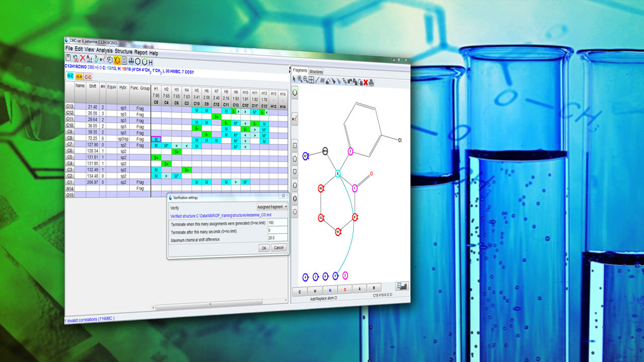Open the Assigned fragment dropdown
The width and height of the screenshot is (644, 362).
pos(272,206)
